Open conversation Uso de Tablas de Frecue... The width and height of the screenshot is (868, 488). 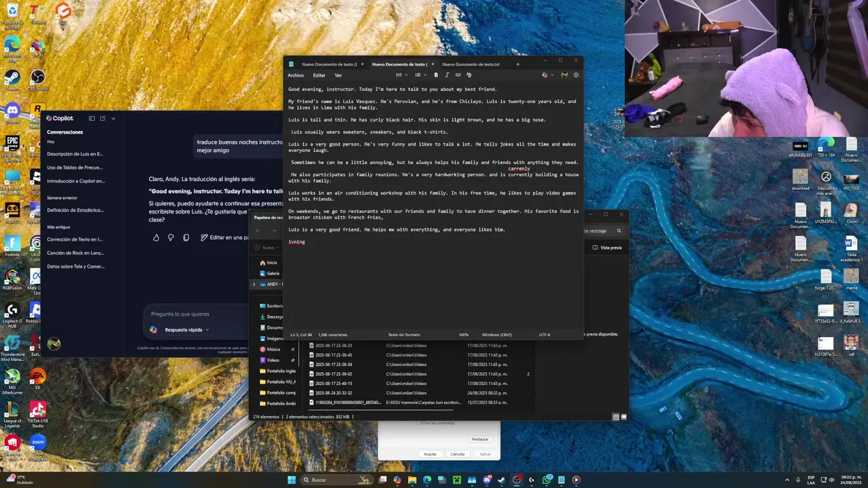coord(75,167)
